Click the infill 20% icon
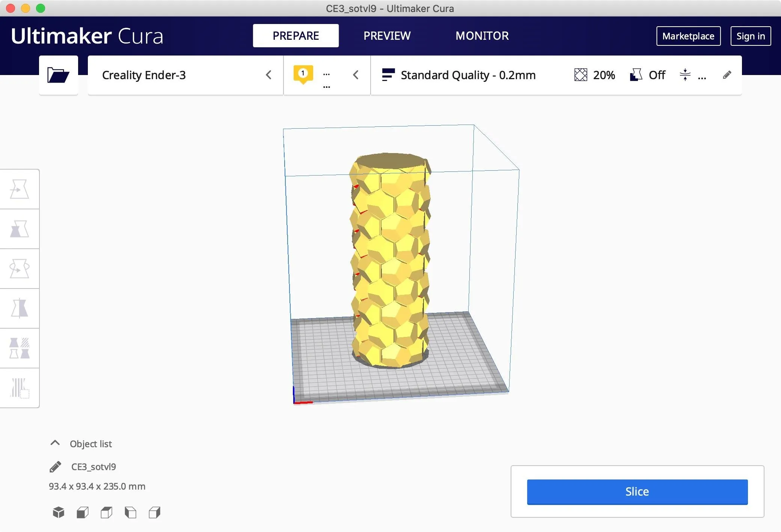The image size is (781, 532). point(580,75)
